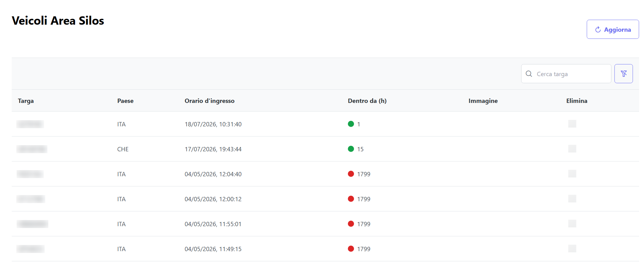Delete the vehicle entered at 19:43:44
This screenshot has height=269, width=644.
[572, 149]
